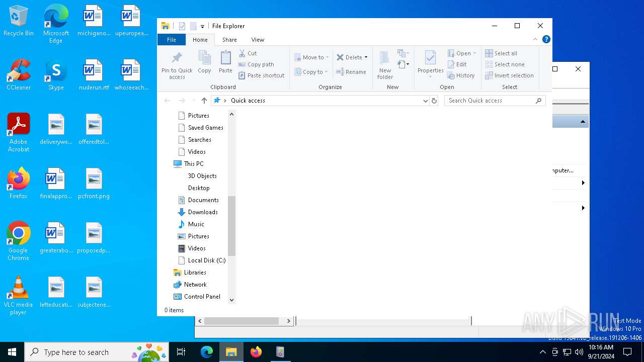644x362 pixels.
Task: Show hidden system tray icons
Action: pyautogui.click(x=542, y=352)
